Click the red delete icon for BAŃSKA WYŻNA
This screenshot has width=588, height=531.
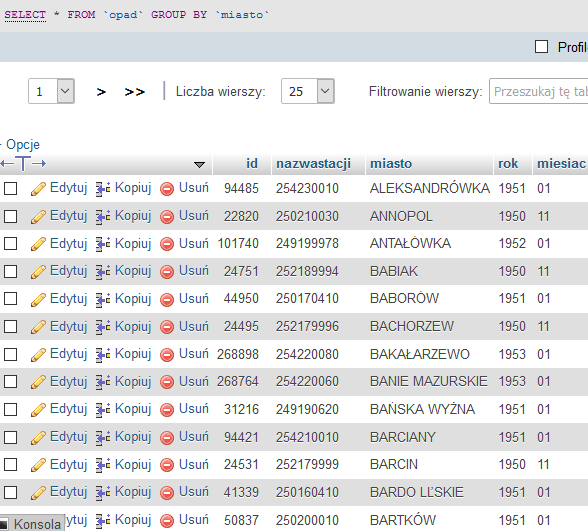(167, 410)
